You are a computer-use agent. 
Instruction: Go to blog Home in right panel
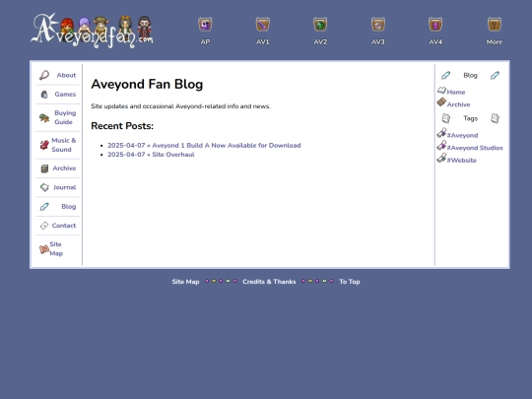click(456, 92)
